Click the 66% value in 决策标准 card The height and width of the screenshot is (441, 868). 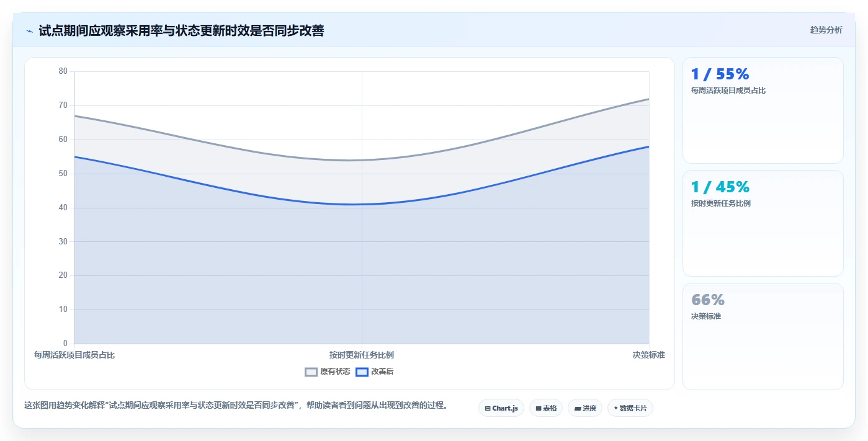pos(708,300)
